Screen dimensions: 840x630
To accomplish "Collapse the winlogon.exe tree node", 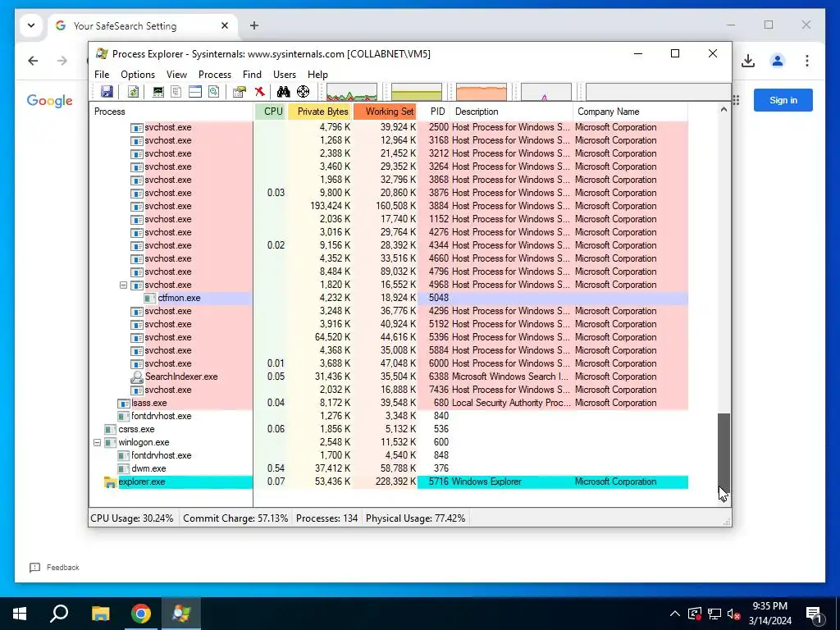I will coord(97,442).
